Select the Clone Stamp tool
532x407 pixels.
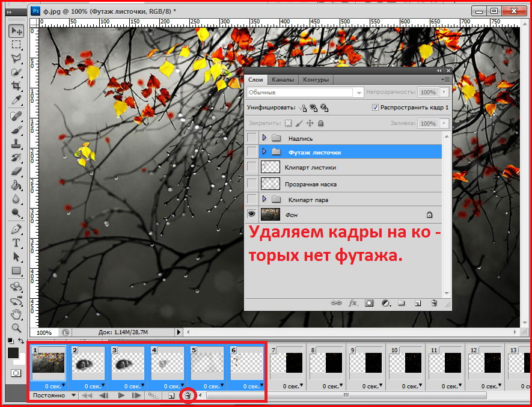(16, 144)
